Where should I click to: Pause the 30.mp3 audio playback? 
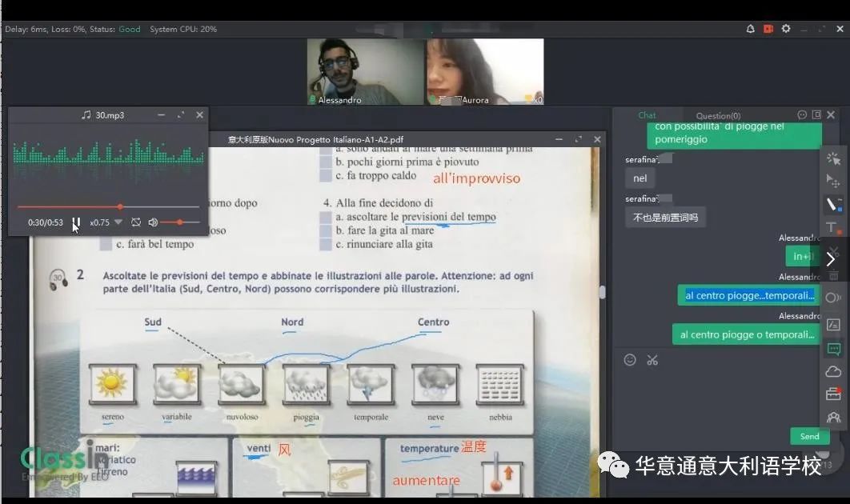click(x=76, y=222)
